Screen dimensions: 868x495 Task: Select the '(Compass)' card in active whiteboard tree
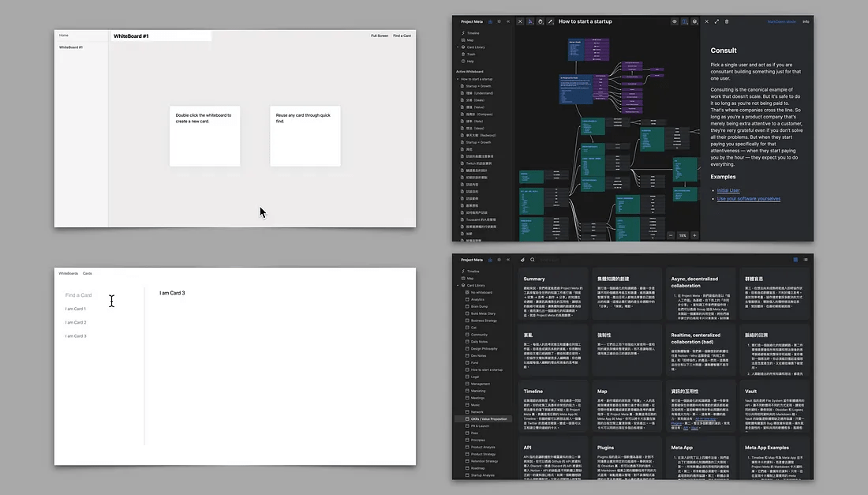point(480,114)
